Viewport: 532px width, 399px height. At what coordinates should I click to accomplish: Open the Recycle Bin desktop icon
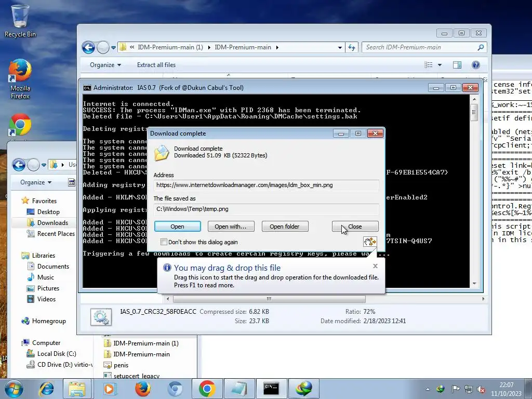[20, 21]
